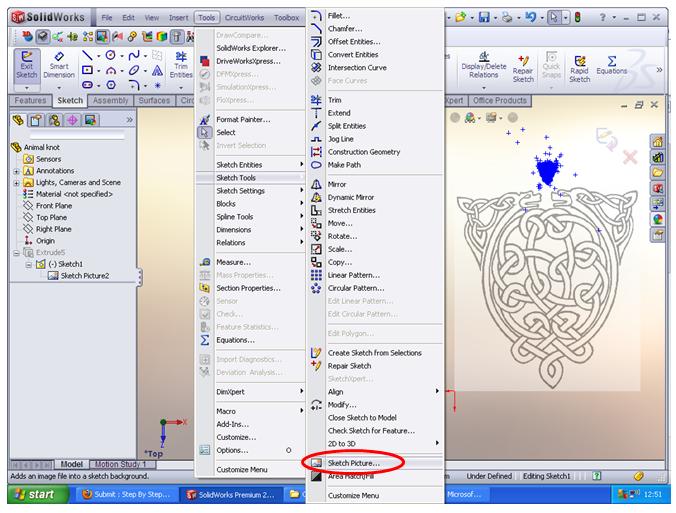Click the SolidWorks Resources home icon
Viewport: 676px width, 513px height.
point(657,141)
